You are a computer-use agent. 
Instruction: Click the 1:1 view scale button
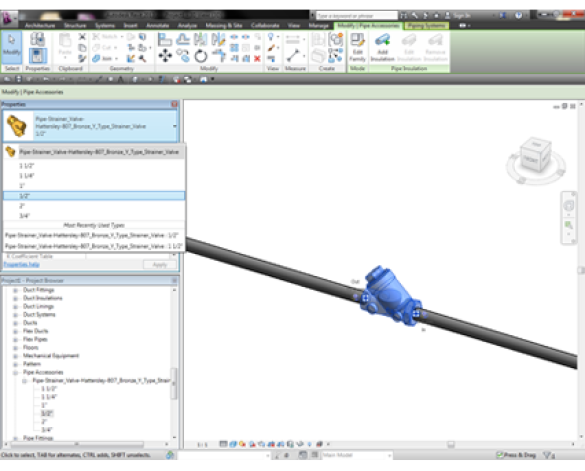tap(202, 445)
